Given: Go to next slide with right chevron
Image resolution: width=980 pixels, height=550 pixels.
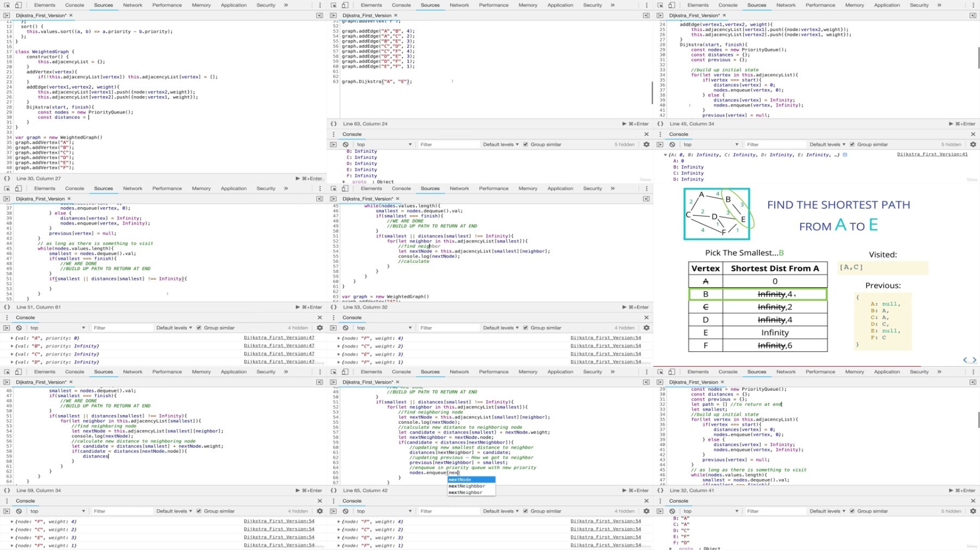Looking at the screenshot, I should [975, 360].
